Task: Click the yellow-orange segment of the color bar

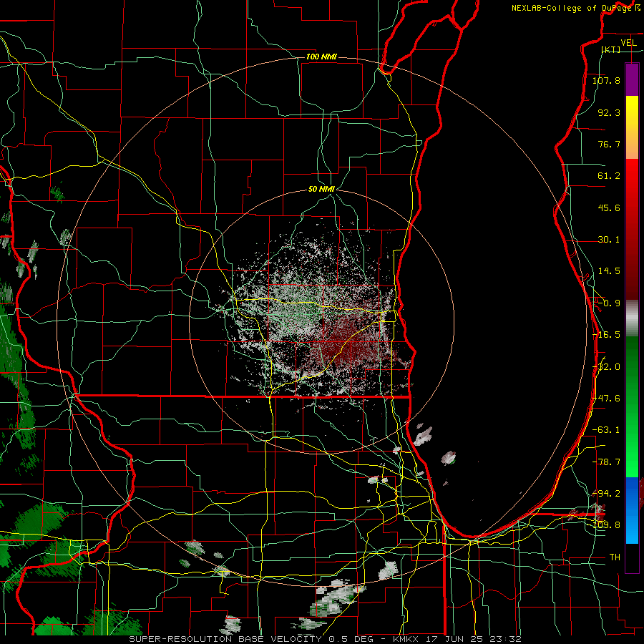Action: (x=632, y=127)
